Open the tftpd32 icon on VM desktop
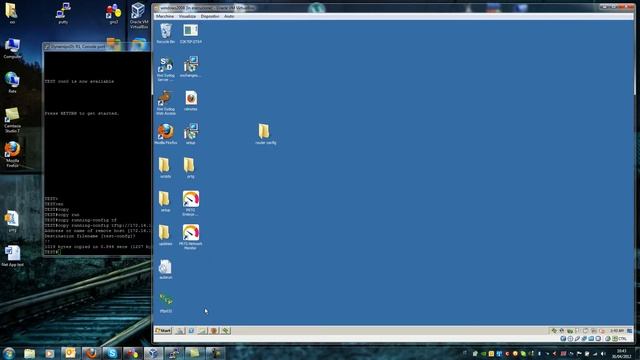The image size is (640, 360). click(166, 302)
